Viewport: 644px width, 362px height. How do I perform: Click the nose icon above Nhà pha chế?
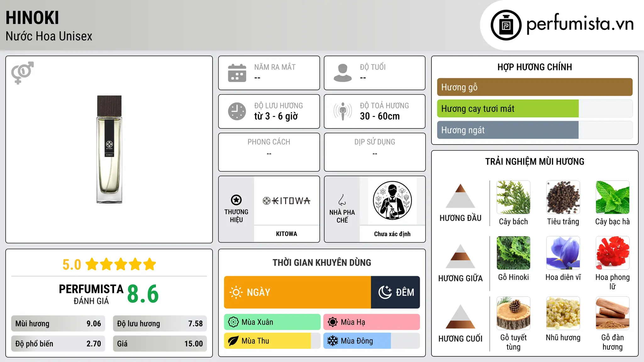tap(342, 200)
